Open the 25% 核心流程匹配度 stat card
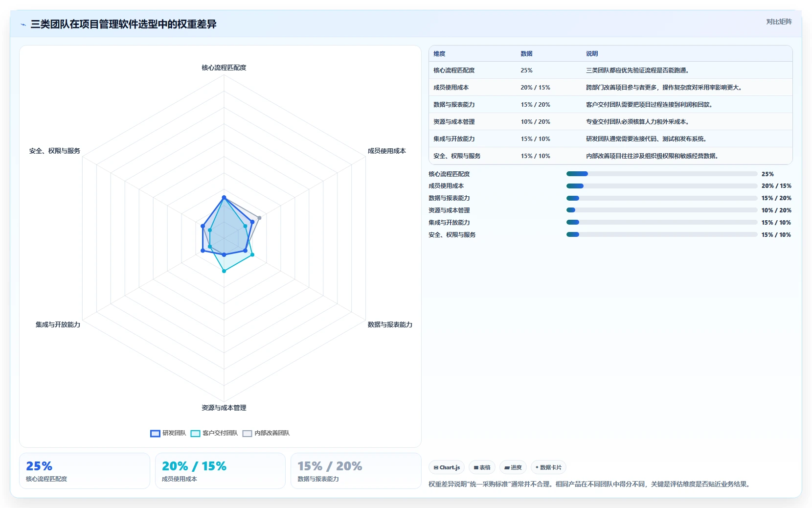 point(85,471)
